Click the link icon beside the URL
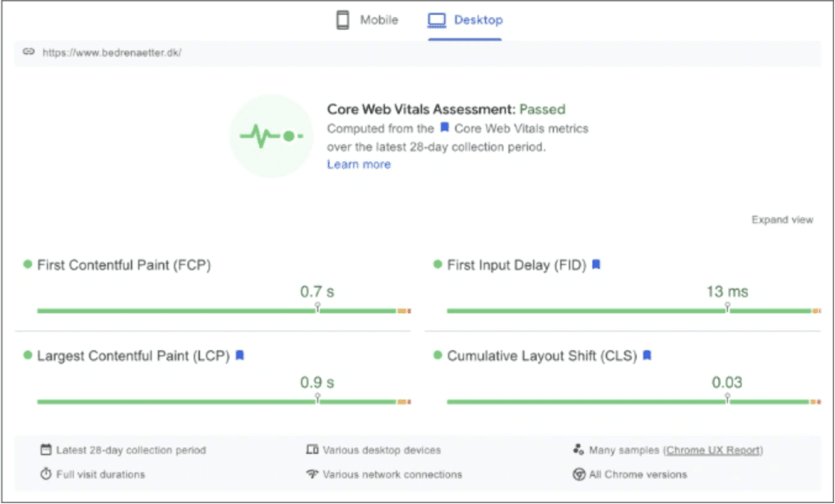This screenshot has width=835, height=504. pos(29,52)
